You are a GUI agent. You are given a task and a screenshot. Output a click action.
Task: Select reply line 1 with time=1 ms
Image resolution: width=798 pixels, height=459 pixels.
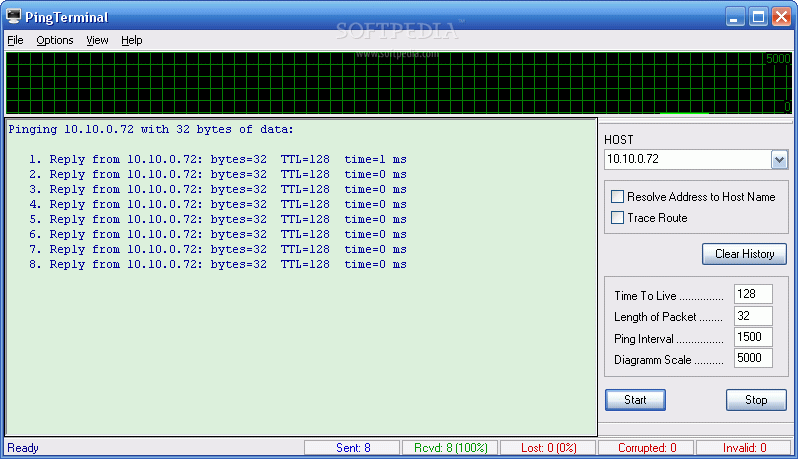coord(218,159)
